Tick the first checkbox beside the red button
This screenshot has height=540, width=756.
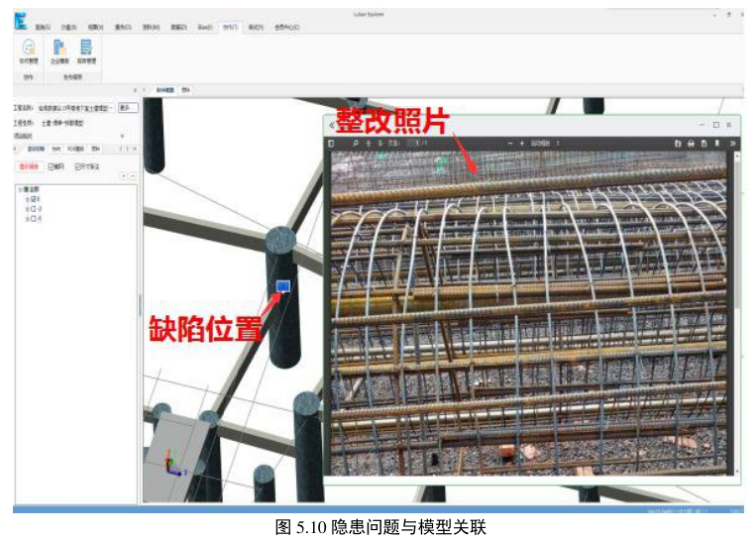[51, 166]
